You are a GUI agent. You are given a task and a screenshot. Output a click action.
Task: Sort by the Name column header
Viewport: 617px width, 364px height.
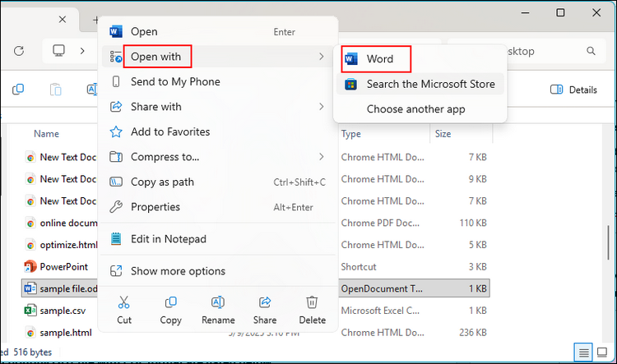click(46, 134)
